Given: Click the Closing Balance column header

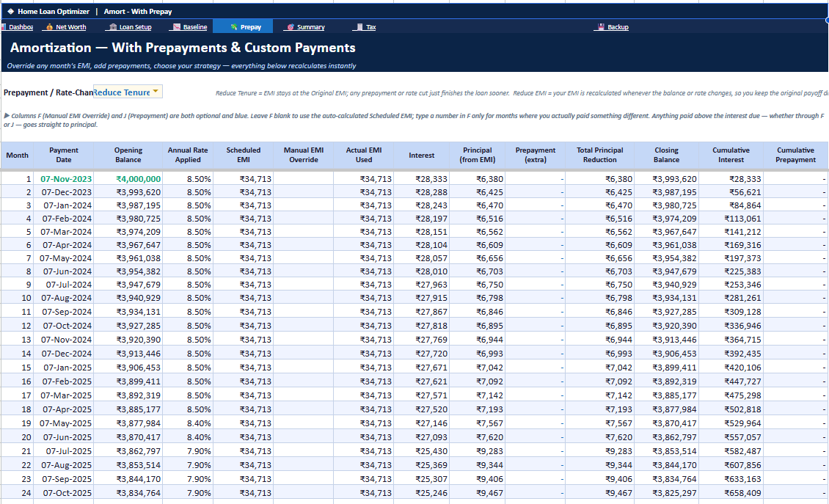Looking at the screenshot, I should (x=666, y=156).
